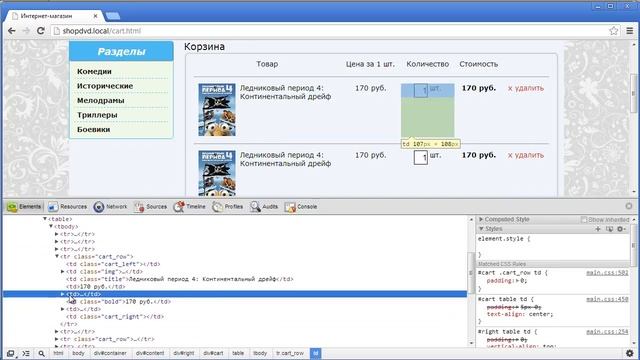Click the text-align: center property
Image resolution: width=640 pixels, height=360 pixels.
tap(520, 314)
